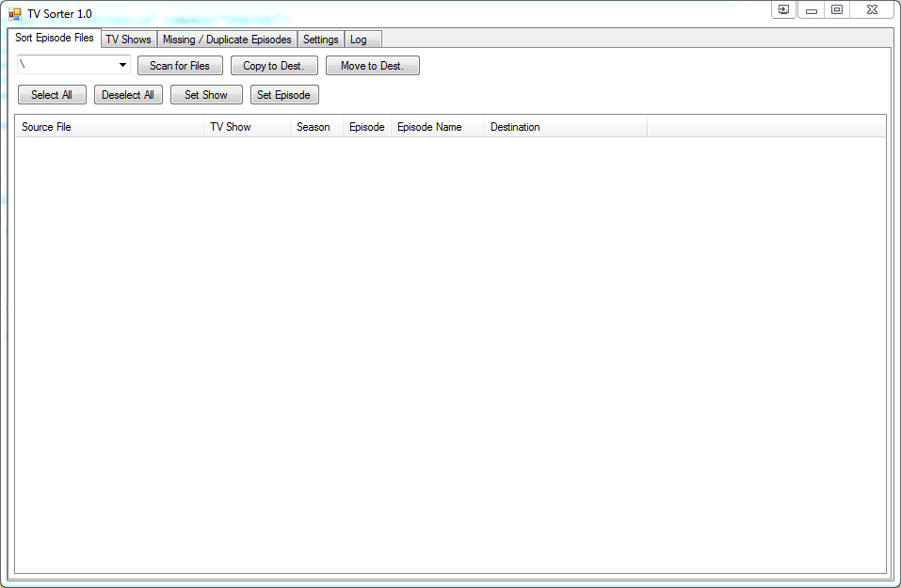Click the Episode Name column header
Screen dimensions: 901x588
(437, 127)
